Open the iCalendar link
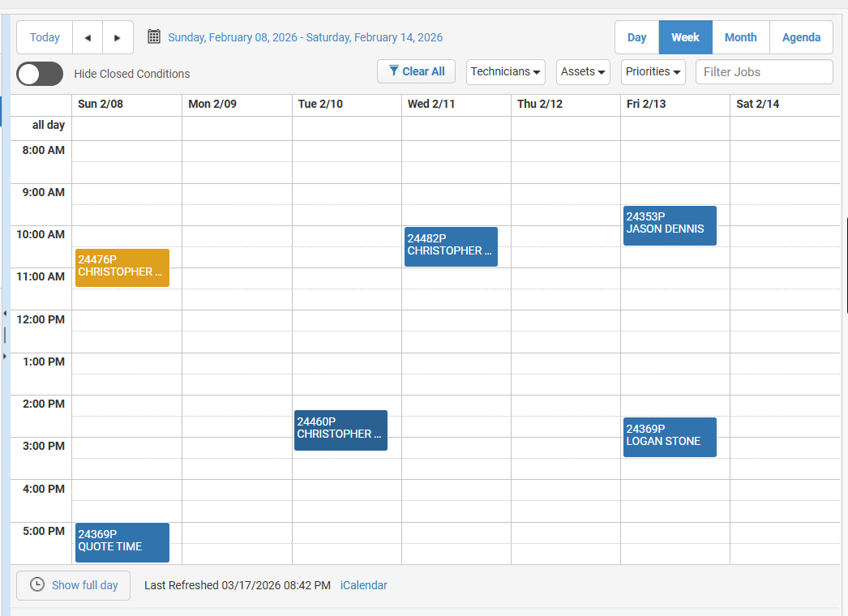848x616 pixels. tap(363, 585)
